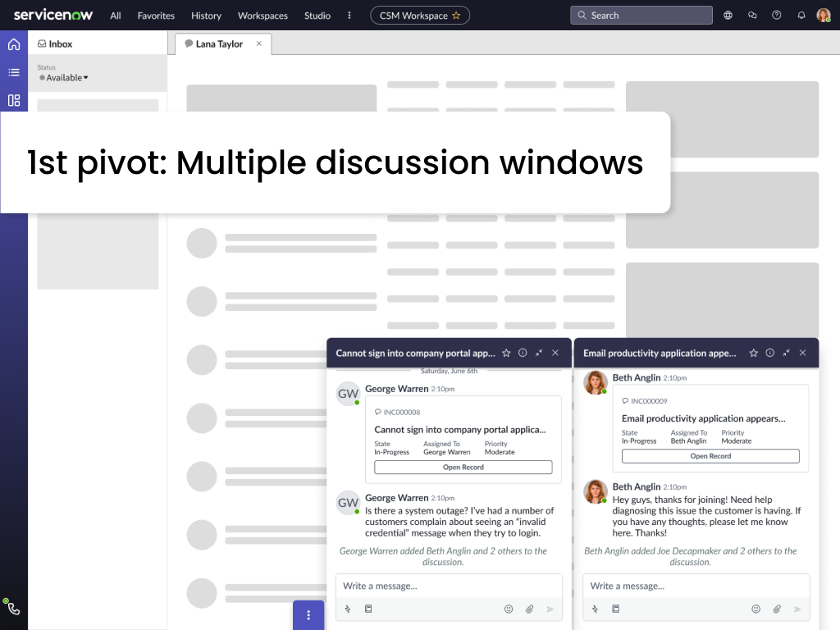Switch to the Lana Taylor tab
This screenshot has height=630, width=840.
[218, 44]
